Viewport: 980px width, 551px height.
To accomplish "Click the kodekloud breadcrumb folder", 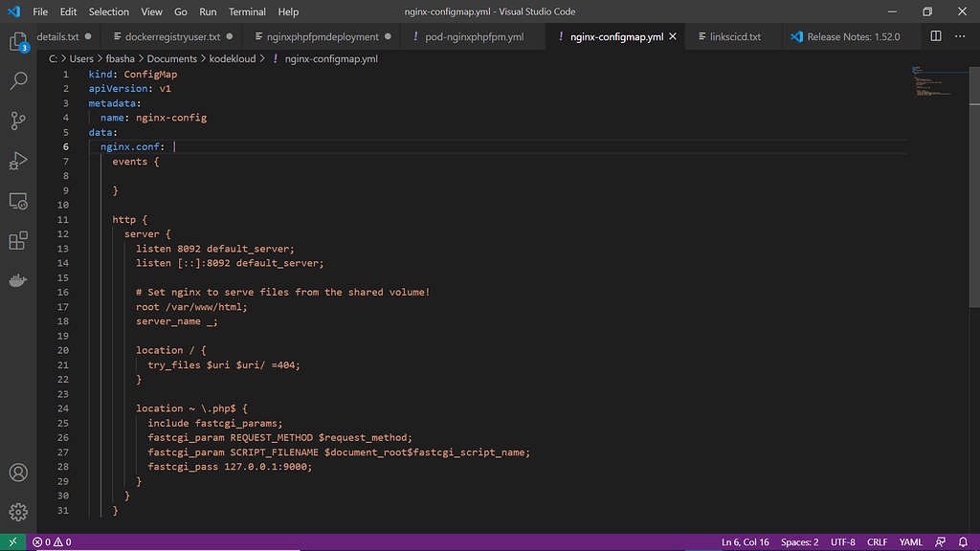I will click(233, 58).
